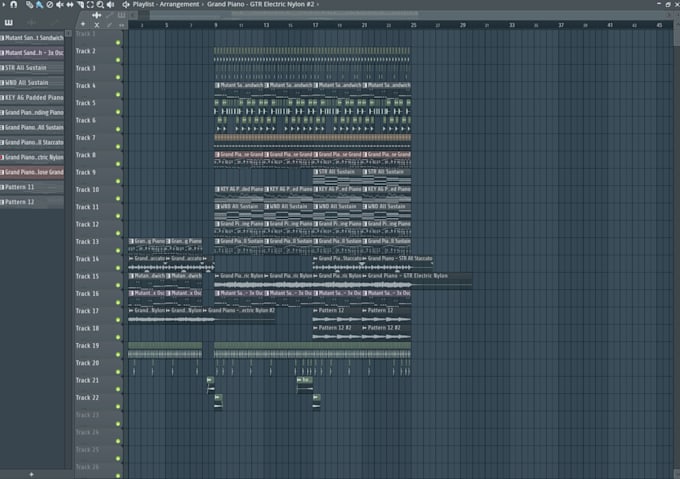Mute Track 14 with its green LED
Image resolution: width=680 pixels, height=479 pixels.
click(118, 268)
